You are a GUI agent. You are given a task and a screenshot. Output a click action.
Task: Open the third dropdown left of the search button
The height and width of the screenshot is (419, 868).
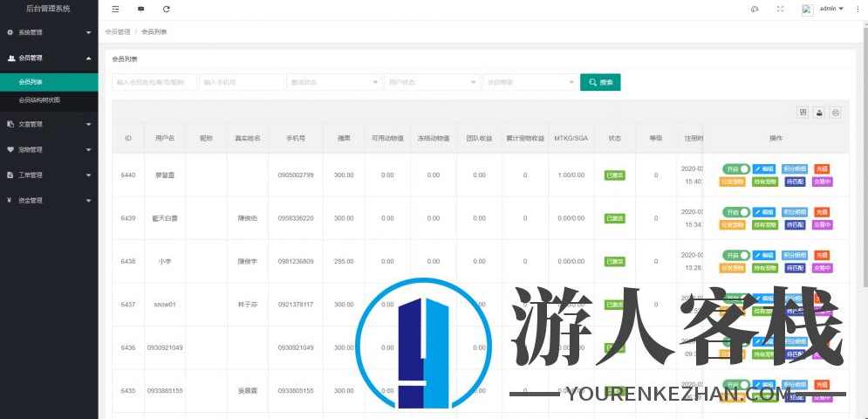530,82
